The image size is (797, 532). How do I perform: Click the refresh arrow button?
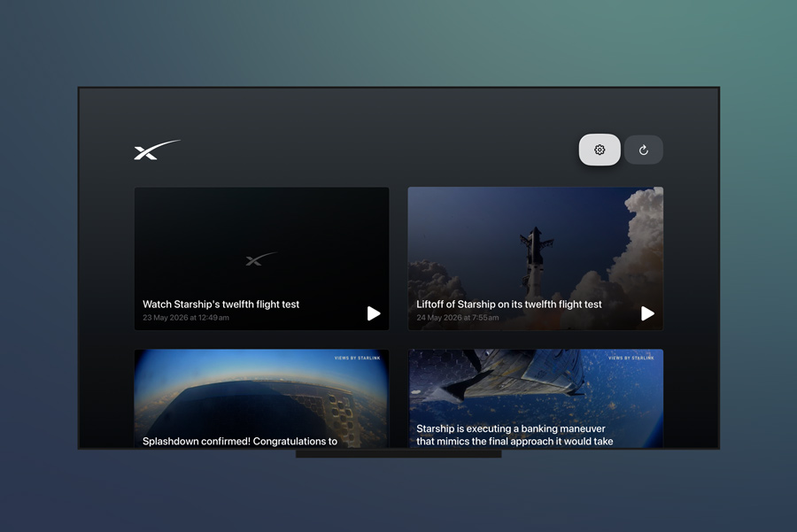pos(644,150)
